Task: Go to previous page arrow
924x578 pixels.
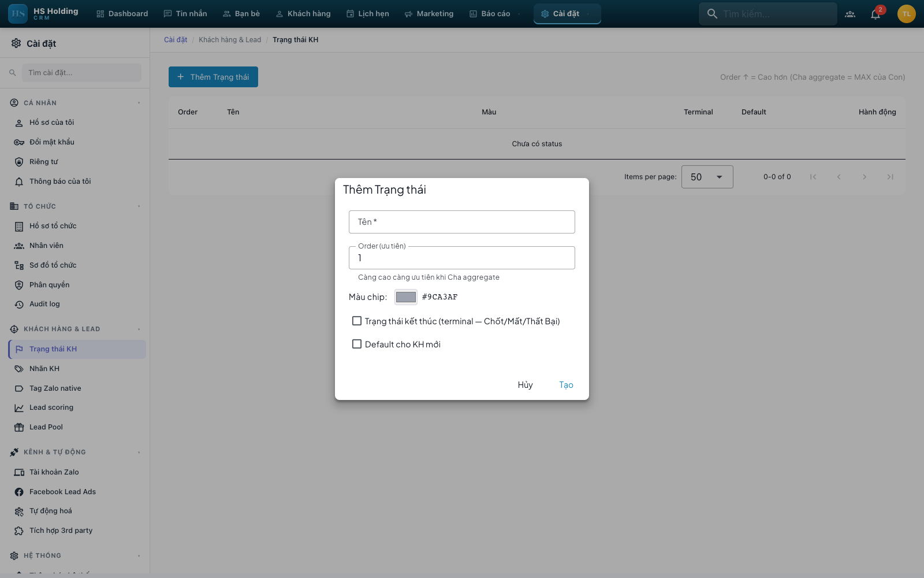Action: [x=839, y=177]
